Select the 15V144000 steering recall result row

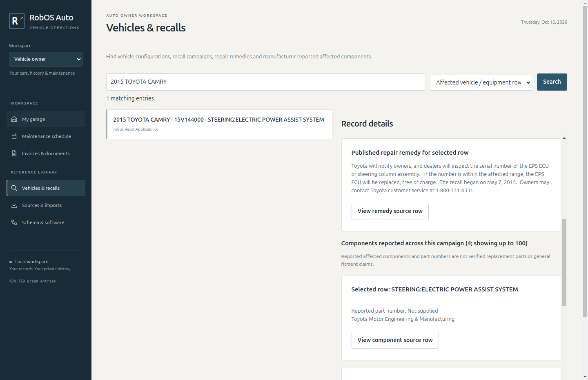point(219,124)
